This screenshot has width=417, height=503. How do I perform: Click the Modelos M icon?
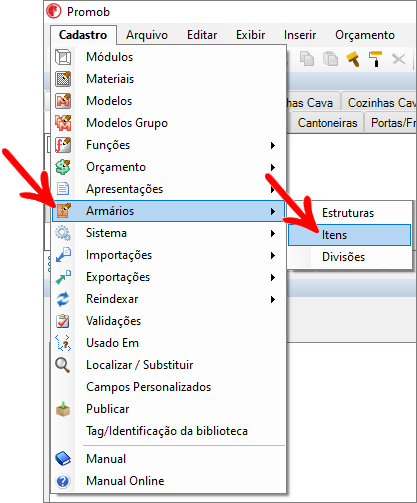63,101
